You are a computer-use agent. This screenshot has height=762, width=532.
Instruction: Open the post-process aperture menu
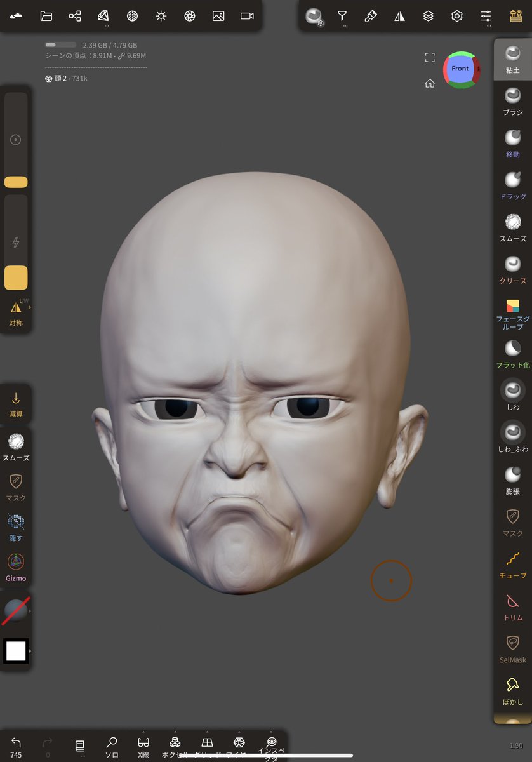189,16
